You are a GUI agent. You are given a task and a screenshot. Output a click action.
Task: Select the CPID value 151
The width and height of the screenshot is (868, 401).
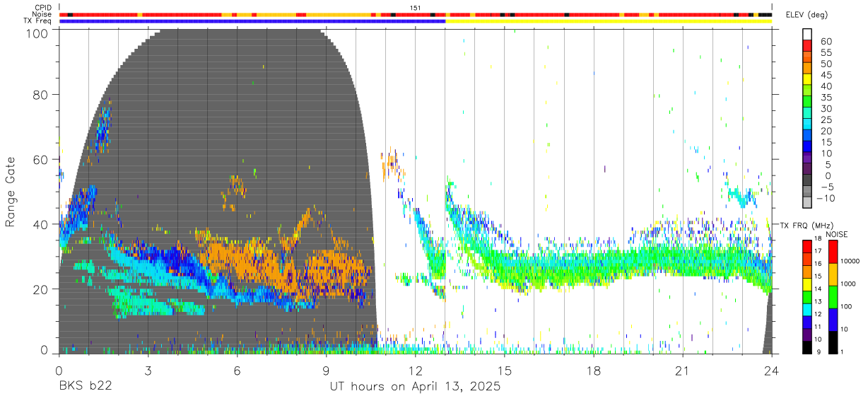pos(416,8)
